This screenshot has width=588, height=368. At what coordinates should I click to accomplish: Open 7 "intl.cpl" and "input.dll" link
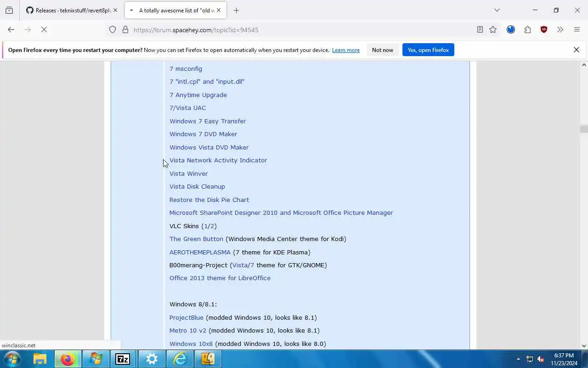point(207,81)
